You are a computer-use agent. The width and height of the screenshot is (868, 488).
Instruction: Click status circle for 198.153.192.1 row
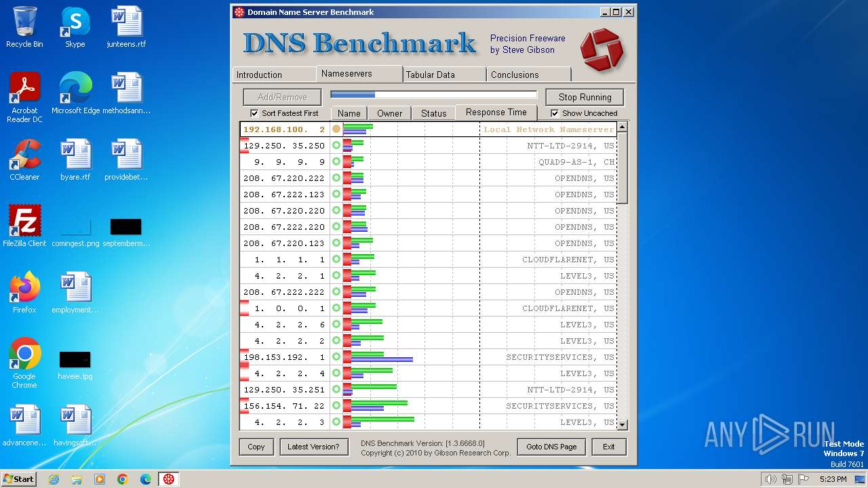pyautogui.click(x=336, y=357)
